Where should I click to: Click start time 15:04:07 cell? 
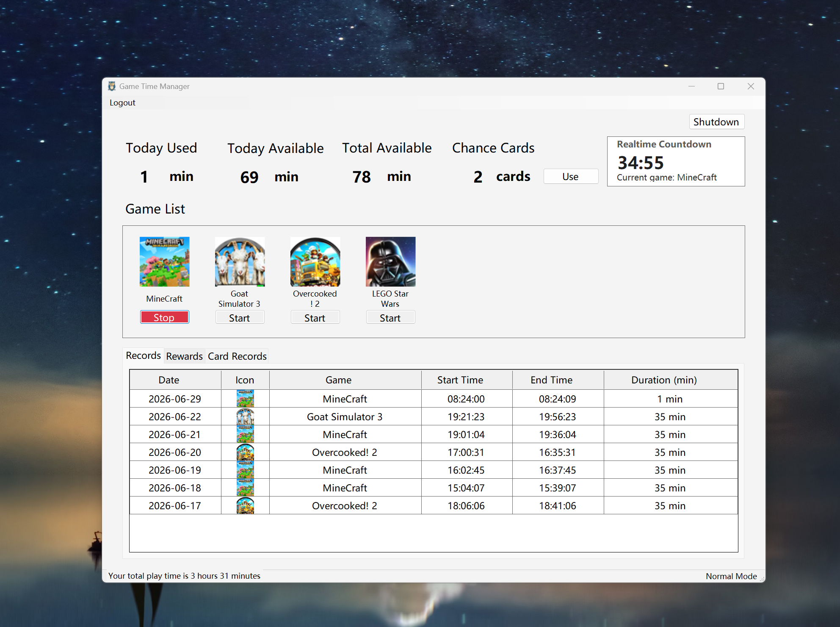pyautogui.click(x=467, y=488)
